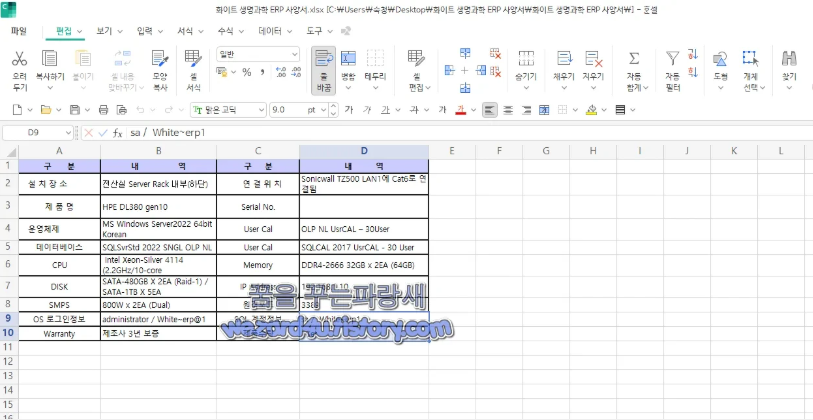813x420 pixels.
Task: Apply the AutoFilter (자동 필터) funnel icon
Action: pos(673,59)
